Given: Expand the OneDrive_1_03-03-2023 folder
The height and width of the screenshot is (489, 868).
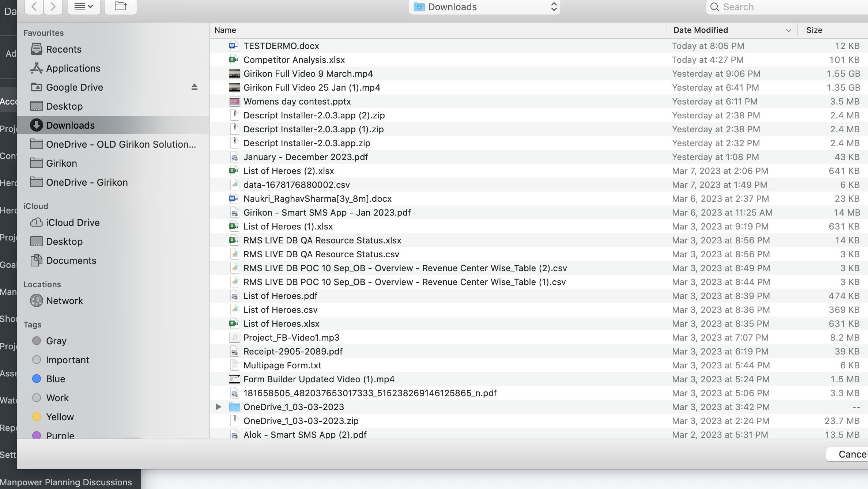Looking at the screenshot, I should 218,407.
